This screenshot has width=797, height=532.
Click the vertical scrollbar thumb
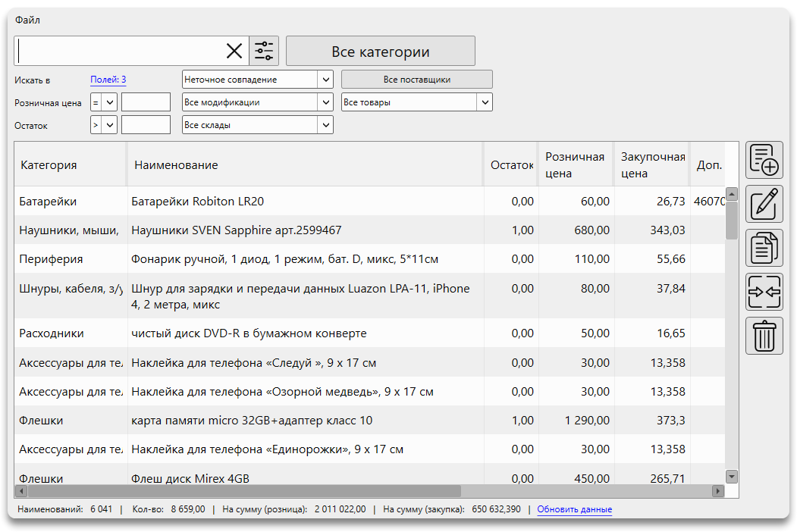pos(732,221)
